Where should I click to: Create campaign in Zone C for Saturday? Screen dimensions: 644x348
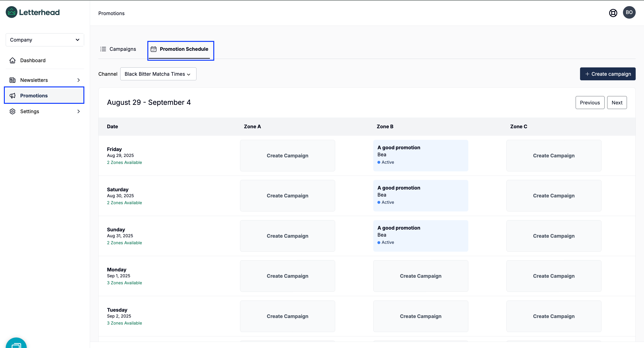[x=554, y=196]
